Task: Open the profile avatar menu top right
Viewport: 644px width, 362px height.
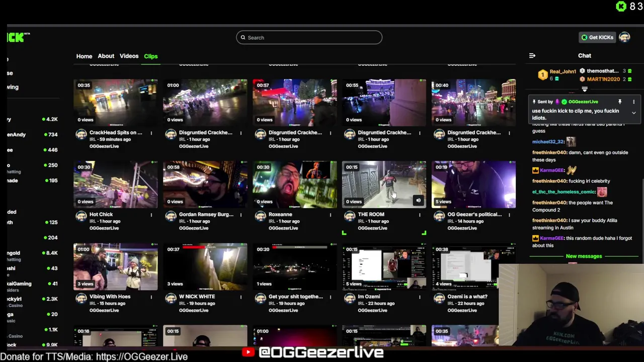Action: (624, 37)
